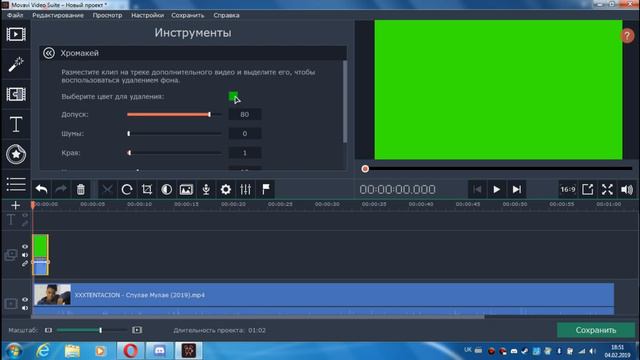The image size is (640, 360).
Task: Switch preview to full screen
Action: pyautogui.click(x=607, y=189)
